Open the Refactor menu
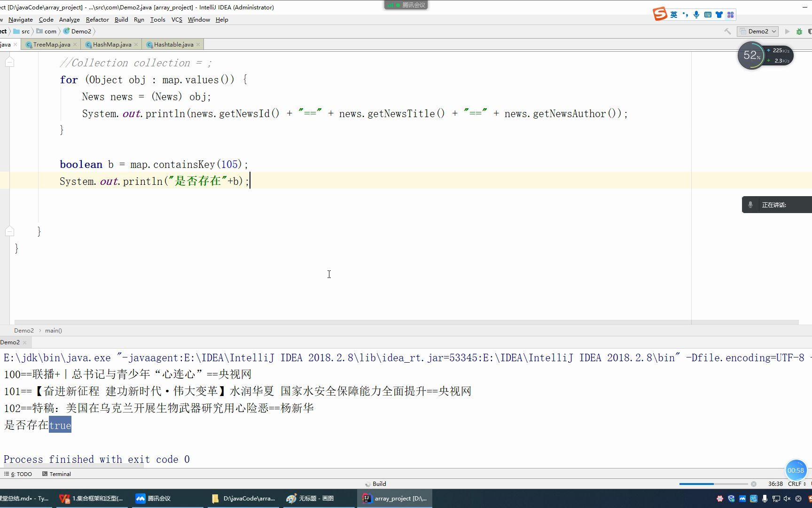Screen dimensions: 812x508 click(97, 19)
